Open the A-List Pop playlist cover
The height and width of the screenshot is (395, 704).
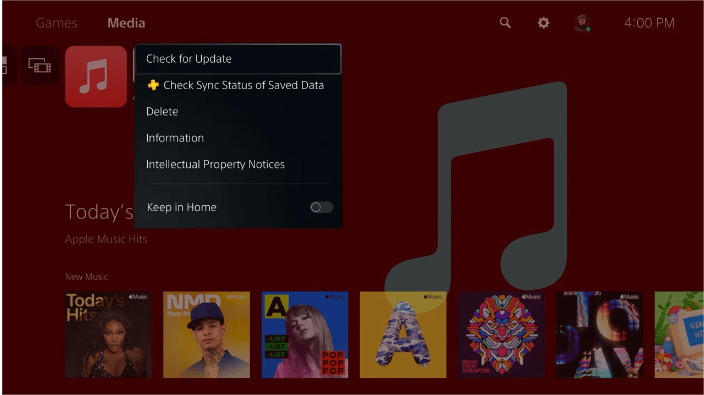305,335
